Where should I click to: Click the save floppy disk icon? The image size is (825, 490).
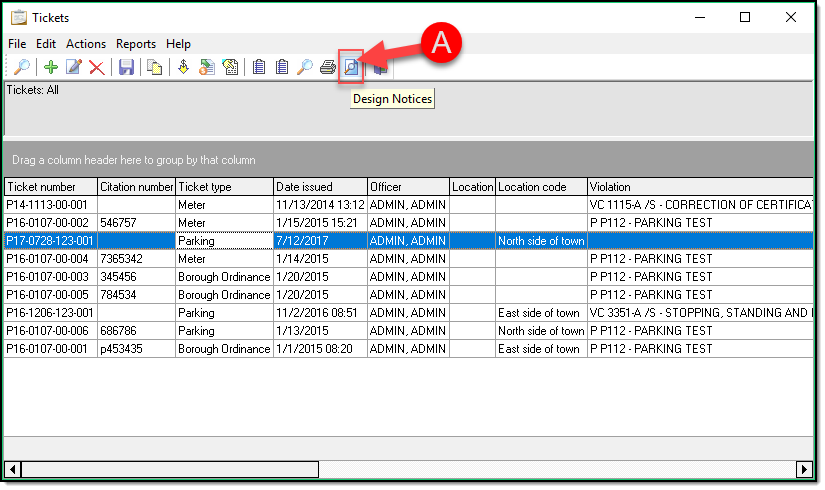pyautogui.click(x=126, y=67)
